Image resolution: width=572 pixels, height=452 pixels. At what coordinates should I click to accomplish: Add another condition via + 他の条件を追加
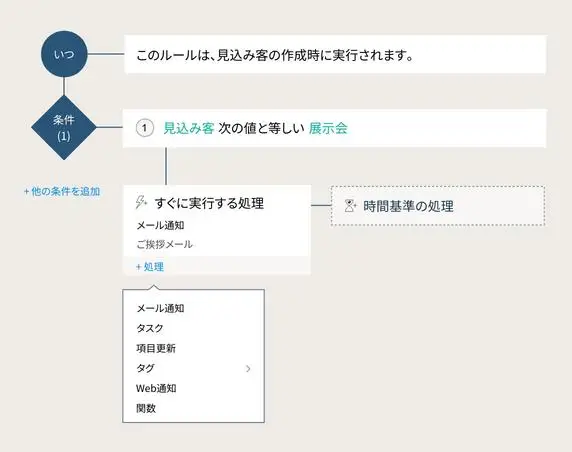coord(62,192)
